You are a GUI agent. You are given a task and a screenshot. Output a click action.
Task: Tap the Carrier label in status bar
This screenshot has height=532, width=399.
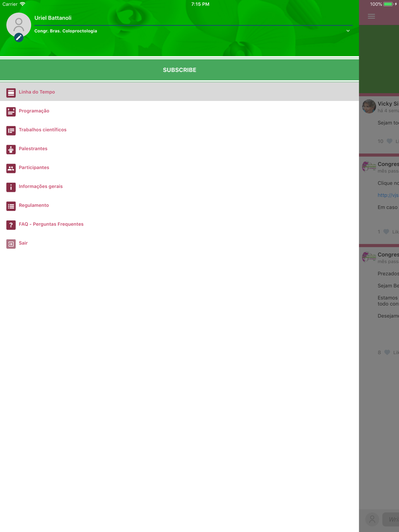pyautogui.click(x=10, y=4)
